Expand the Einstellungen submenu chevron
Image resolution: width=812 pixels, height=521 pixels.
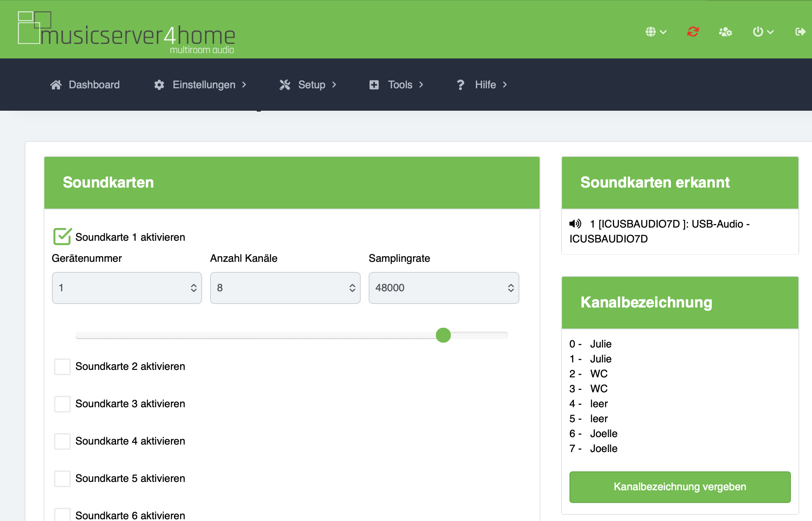pyautogui.click(x=244, y=85)
